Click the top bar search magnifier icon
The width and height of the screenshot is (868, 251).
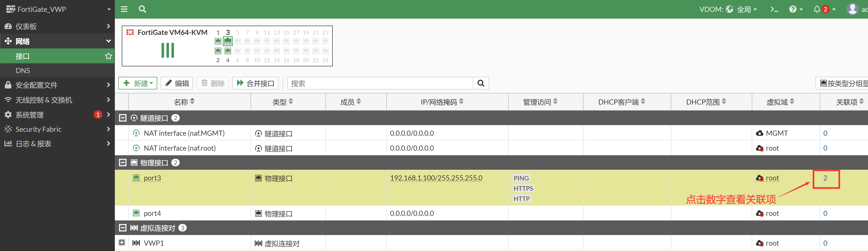[142, 9]
